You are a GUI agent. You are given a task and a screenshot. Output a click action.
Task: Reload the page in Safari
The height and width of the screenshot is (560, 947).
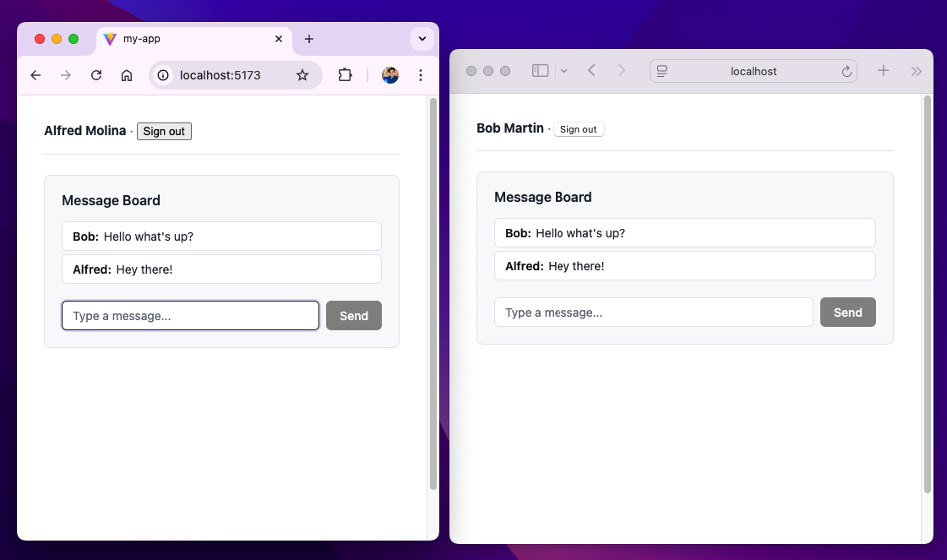846,71
